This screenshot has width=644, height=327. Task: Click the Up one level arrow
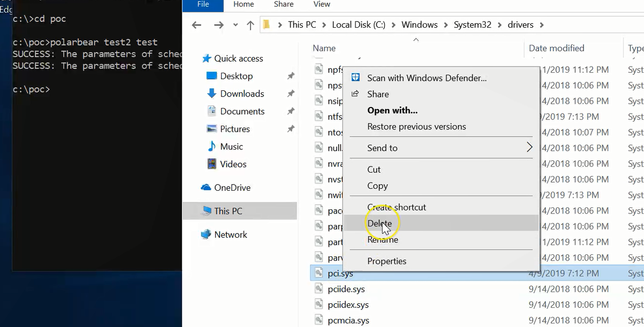click(x=250, y=25)
